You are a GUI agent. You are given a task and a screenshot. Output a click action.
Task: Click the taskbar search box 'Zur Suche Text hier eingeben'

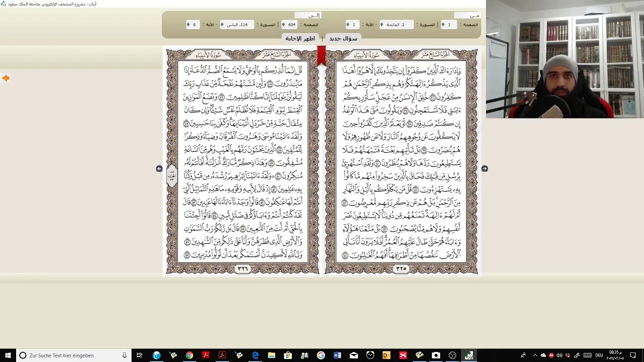pyautogui.click(x=74, y=355)
